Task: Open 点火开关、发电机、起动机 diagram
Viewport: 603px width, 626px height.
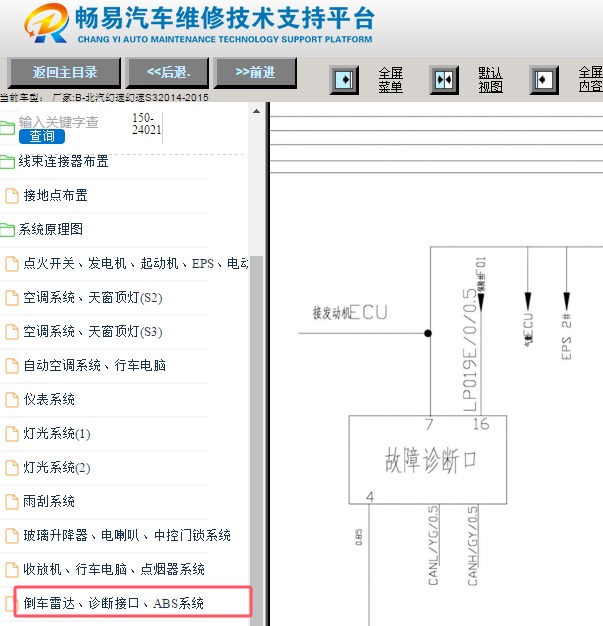Action: pos(136,263)
